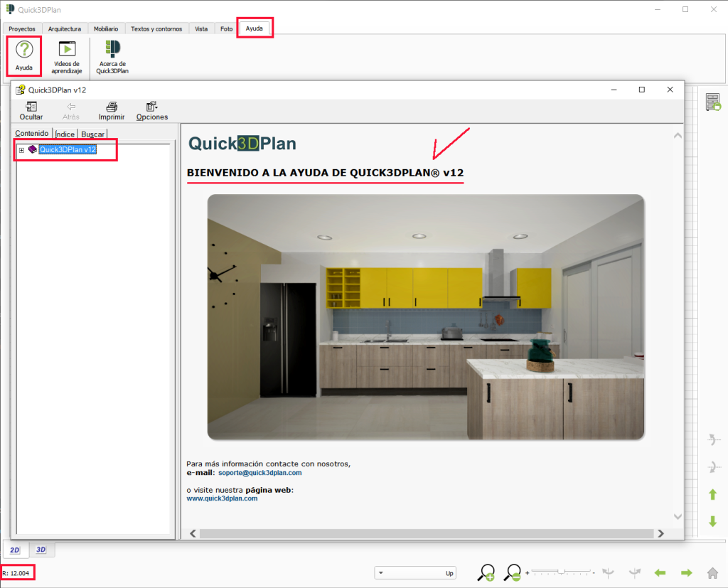Click the home view icon

point(712,573)
